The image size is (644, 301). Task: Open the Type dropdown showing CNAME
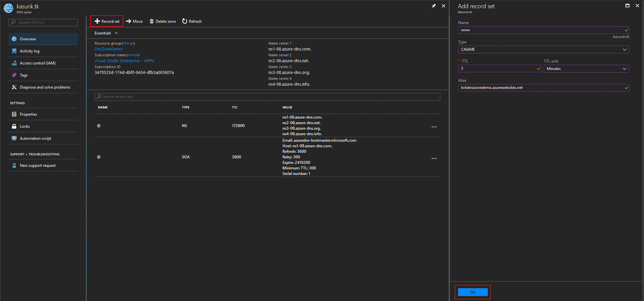pos(544,49)
